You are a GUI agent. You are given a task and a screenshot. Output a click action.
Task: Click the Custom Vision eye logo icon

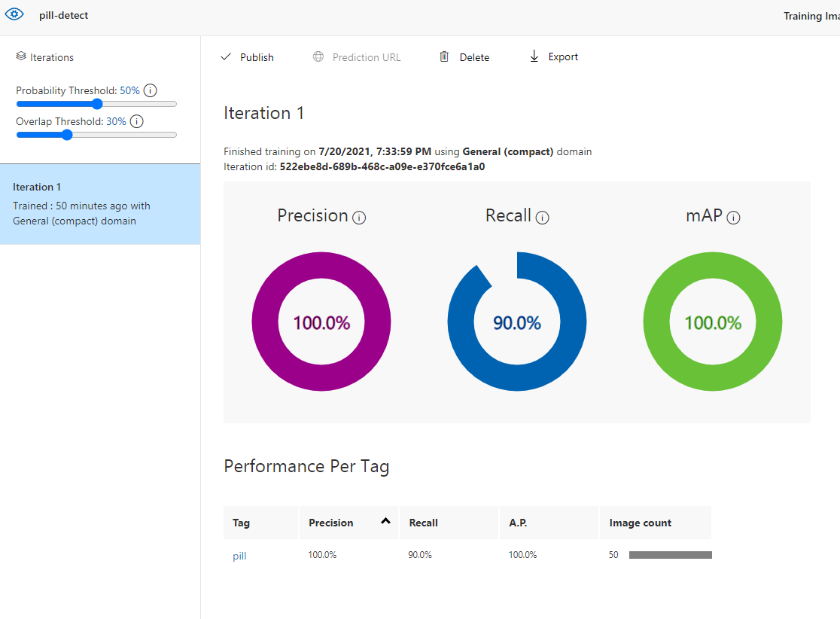point(14,14)
